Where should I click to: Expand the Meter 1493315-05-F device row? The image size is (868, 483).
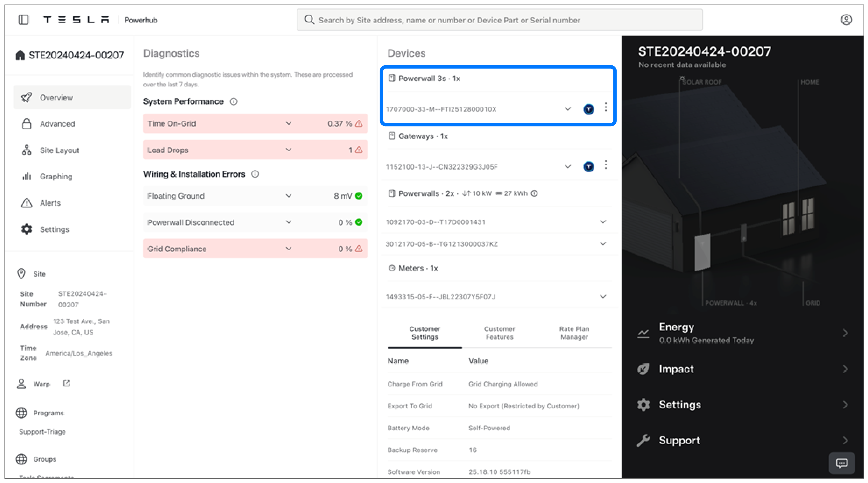coord(603,297)
